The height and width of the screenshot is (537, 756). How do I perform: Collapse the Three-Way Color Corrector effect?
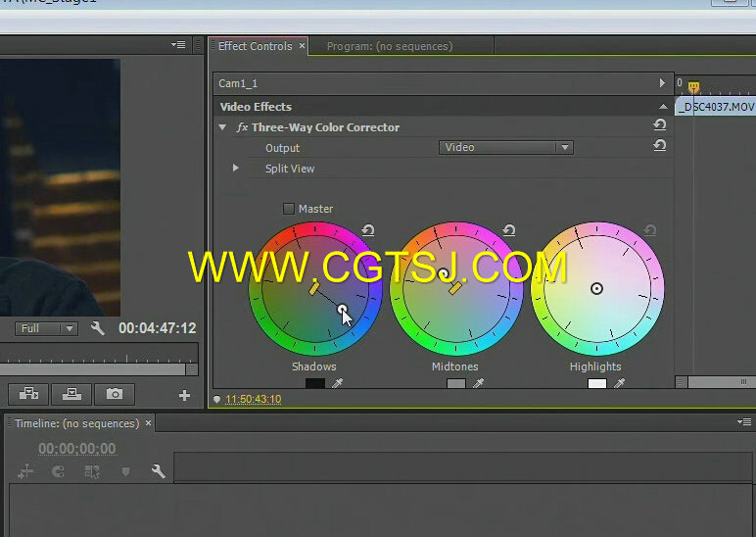222,127
